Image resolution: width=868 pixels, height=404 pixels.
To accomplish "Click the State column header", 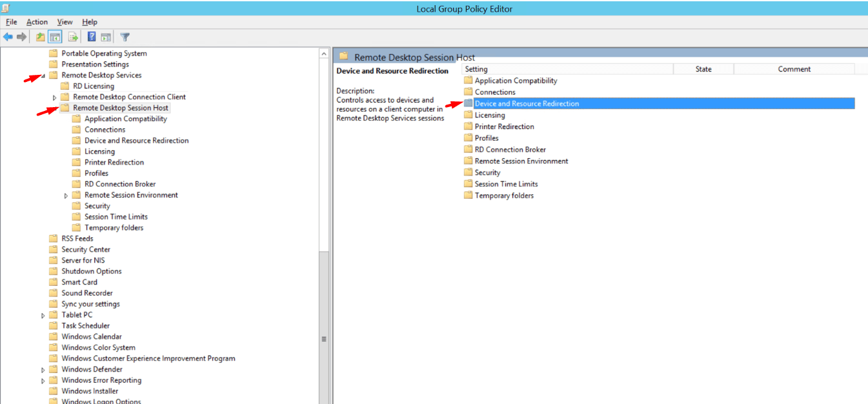I will pyautogui.click(x=703, y=69).
